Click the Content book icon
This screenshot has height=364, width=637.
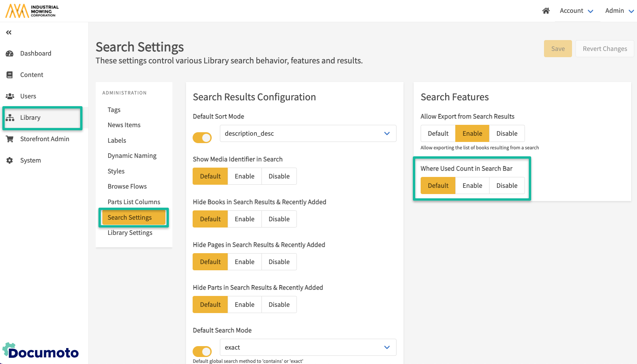[10, 75]
